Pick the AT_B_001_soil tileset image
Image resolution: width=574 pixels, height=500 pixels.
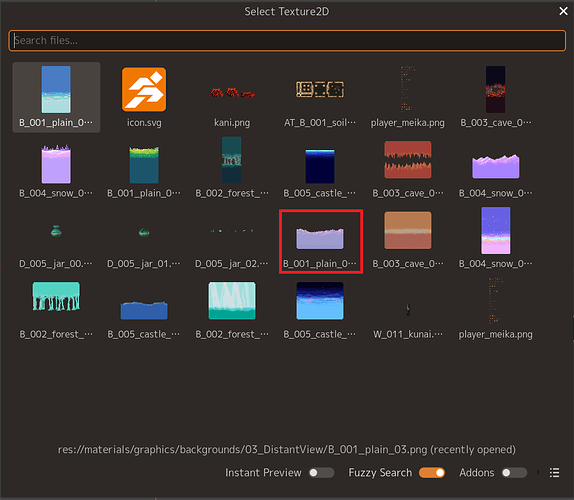pos(320,97)
